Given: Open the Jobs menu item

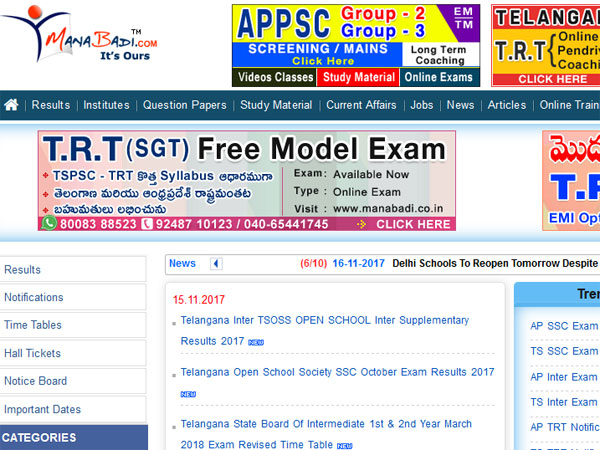Looking at the screenshot, I should point(422,105).
